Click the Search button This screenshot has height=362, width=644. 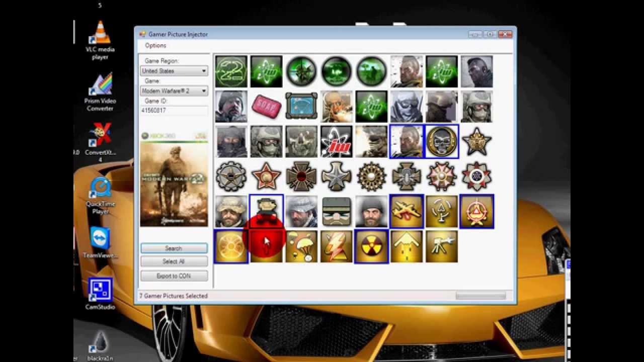[174, 248]
